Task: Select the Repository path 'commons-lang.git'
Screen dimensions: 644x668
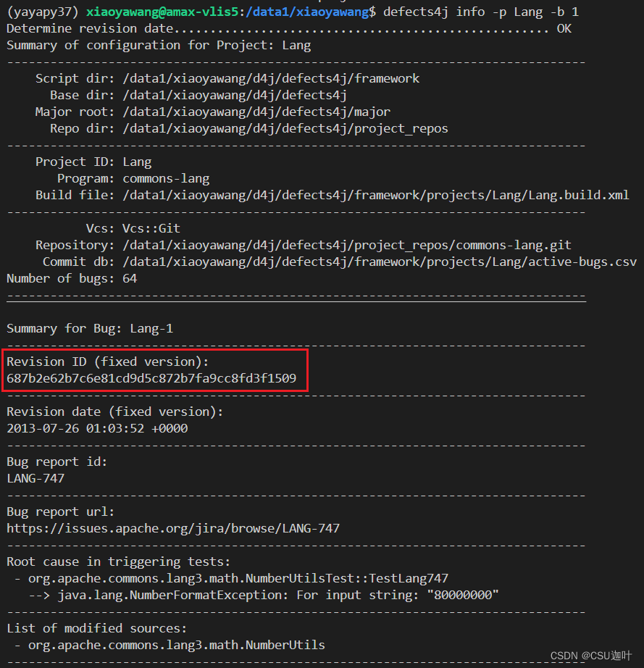Action: pos(347,245)
